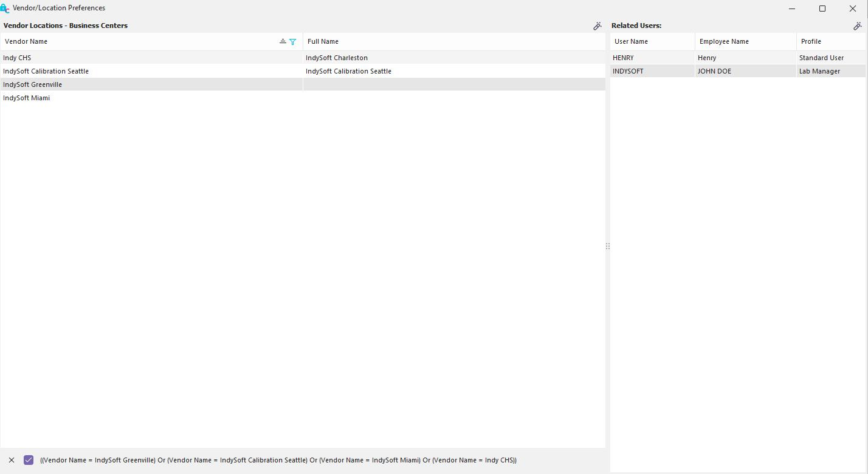Minimize the Vendor/Location Preferences window
868x474 pixels.
tap(792, 9)
